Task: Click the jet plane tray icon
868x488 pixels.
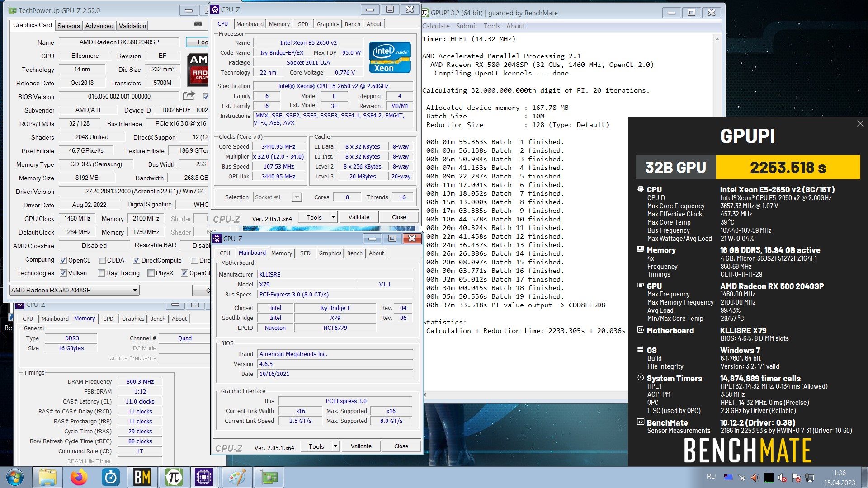Action: (x=741, y=477)
